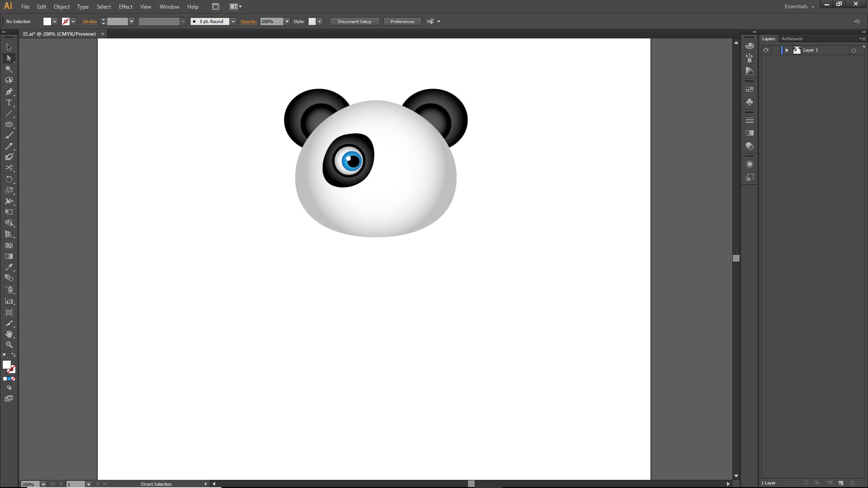Open the Opacity dropdown arrow
Screen dimensions: 868x488
(x=287, y=22)
